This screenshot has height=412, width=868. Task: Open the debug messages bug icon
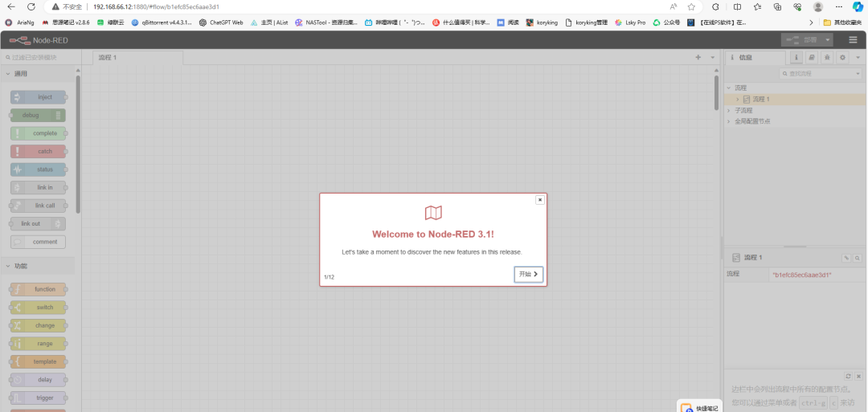point(827,58)
